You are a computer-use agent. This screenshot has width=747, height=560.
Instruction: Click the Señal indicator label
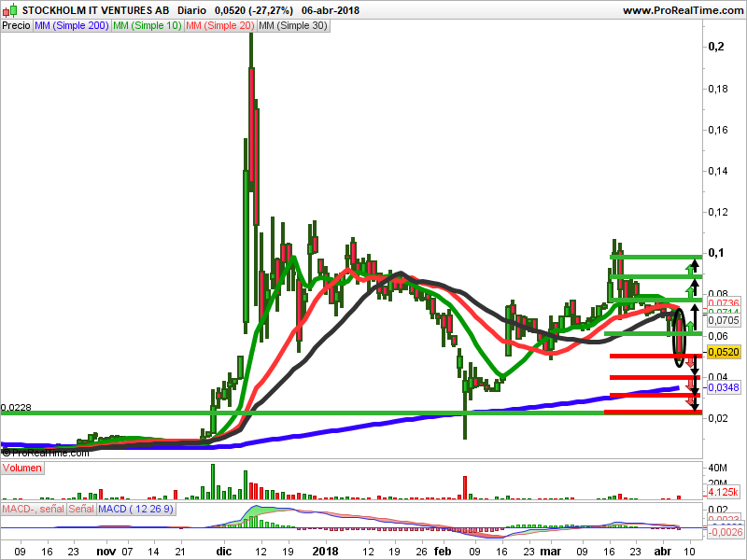81,509
